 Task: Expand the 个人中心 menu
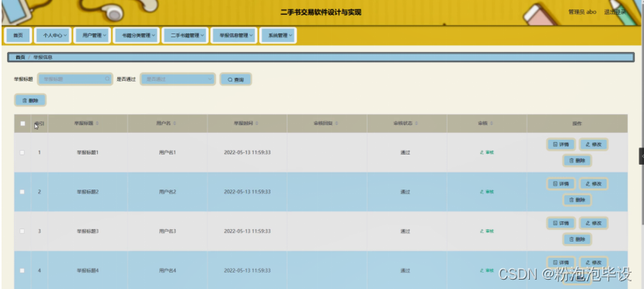coord(53,35)
